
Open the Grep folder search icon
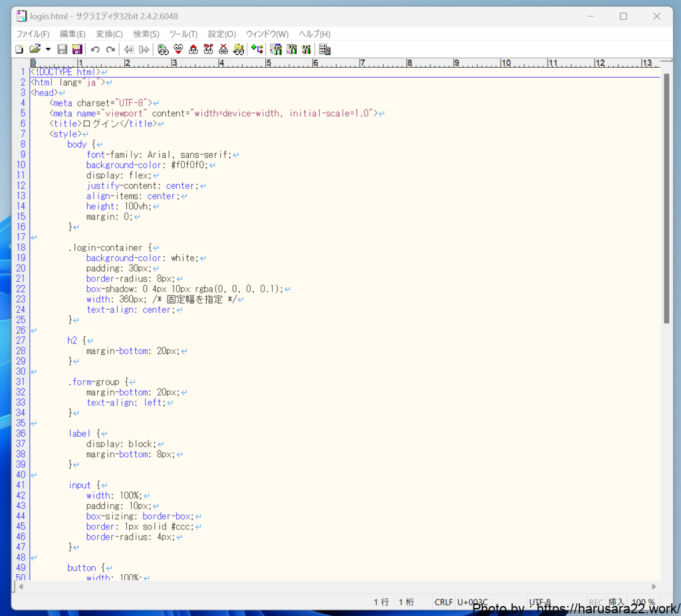click(x=239, y=49)
